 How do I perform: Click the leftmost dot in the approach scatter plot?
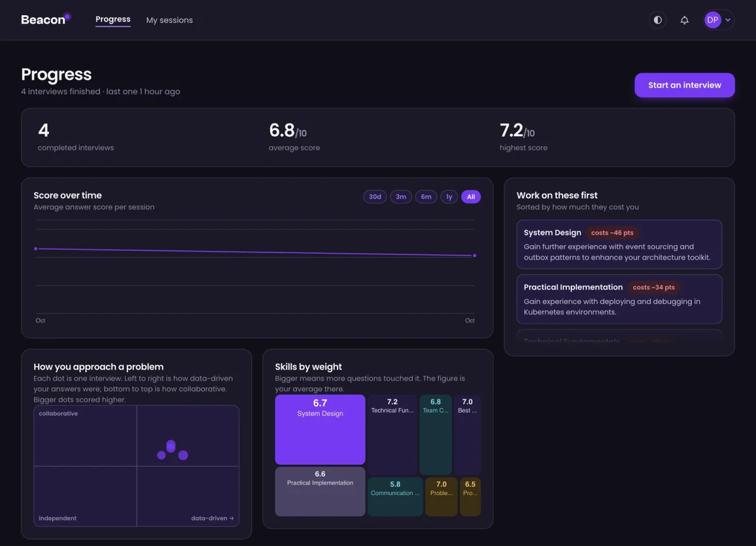[x=161, y=455]
